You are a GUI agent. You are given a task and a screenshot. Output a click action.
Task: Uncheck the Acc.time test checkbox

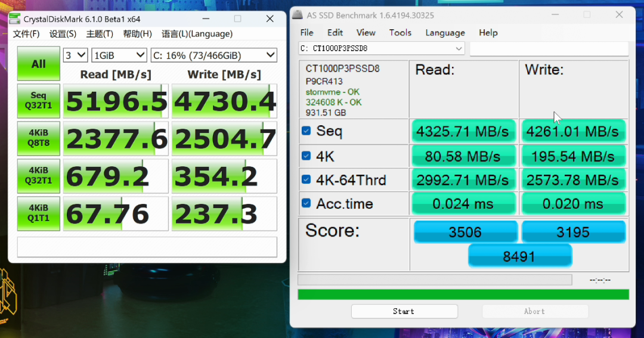pos(306,203)
